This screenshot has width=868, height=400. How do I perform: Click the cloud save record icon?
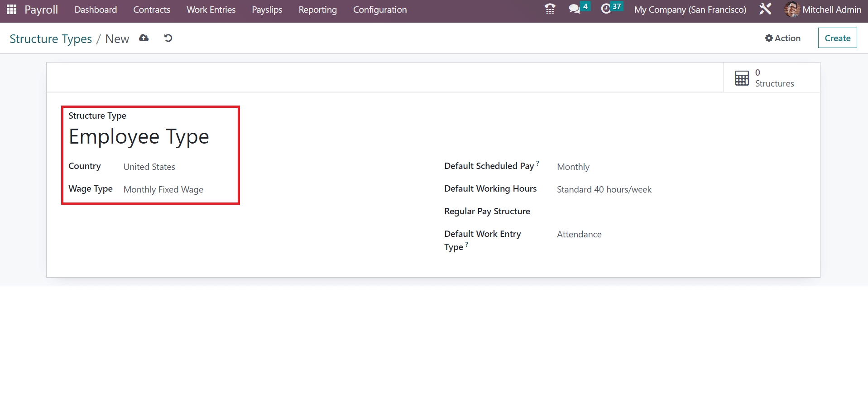point(144,39)
